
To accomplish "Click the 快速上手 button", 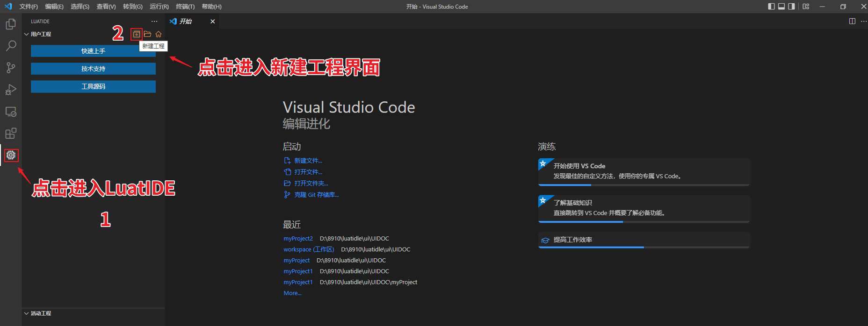I will [93, 51].
